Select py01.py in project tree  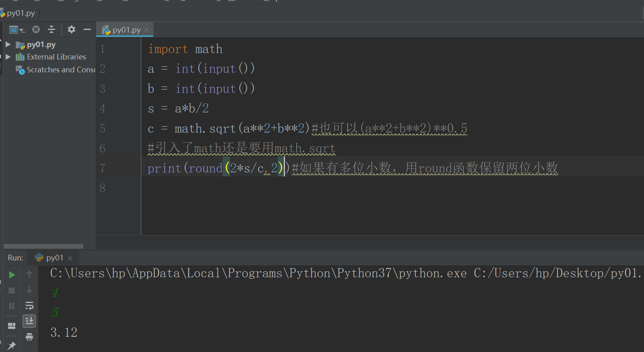tap(41, 44)
